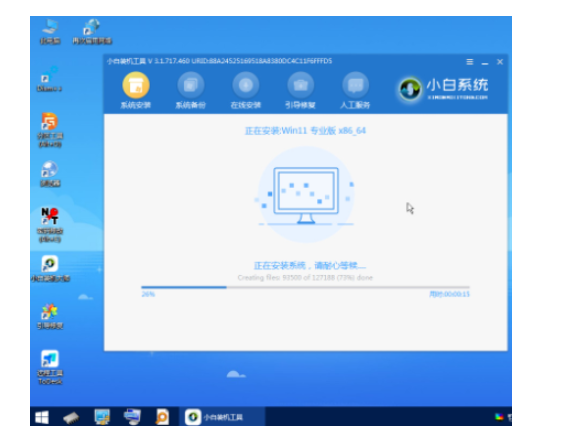Click the 26% progress label

pyautogui.click(x=148, y=294)
